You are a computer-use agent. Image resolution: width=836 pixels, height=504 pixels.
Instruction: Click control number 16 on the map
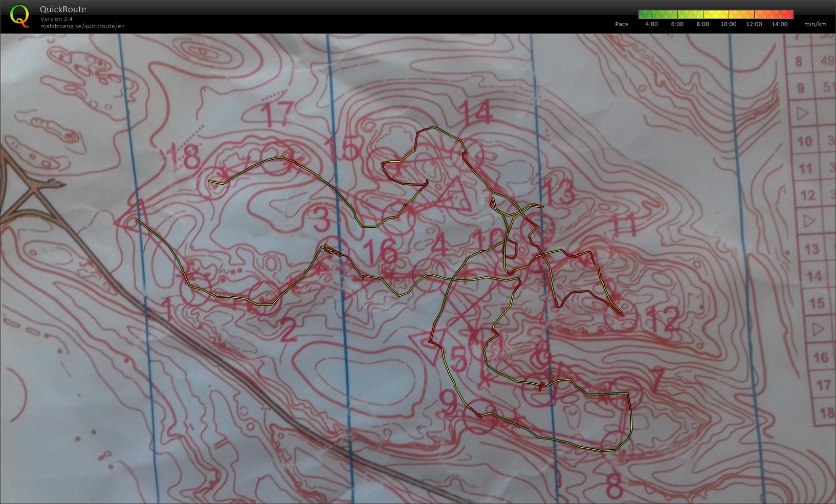380,252
